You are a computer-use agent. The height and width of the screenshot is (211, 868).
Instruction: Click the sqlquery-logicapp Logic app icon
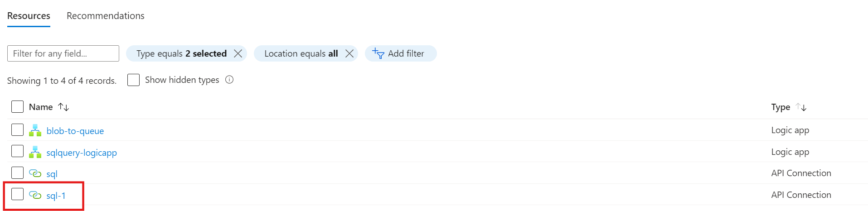(x=35, y=152)
